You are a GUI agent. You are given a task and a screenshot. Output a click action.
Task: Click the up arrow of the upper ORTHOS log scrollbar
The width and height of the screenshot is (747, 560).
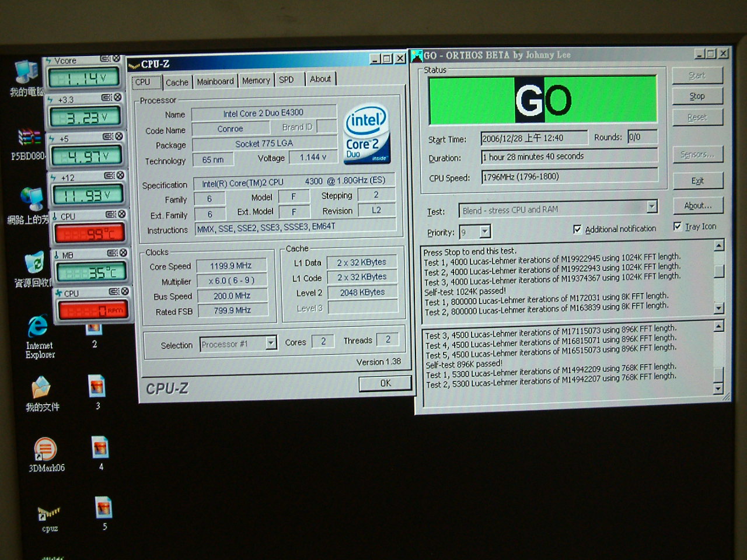pyautogui.click(x=719, y=245)
